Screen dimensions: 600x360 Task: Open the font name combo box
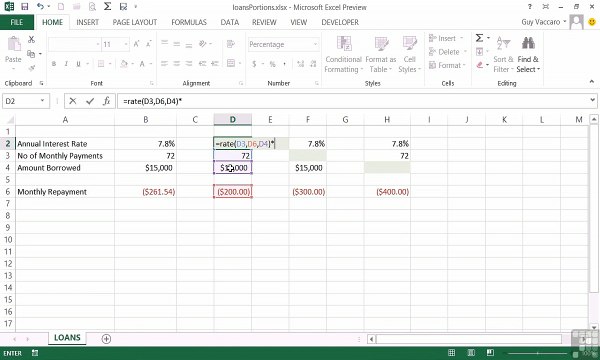[x=74, y=44]
